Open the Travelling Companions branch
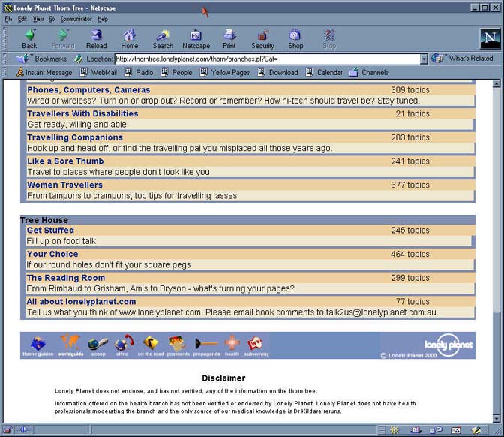The width and height of the screenshot is (504, 437). click(x=75, y=137)
